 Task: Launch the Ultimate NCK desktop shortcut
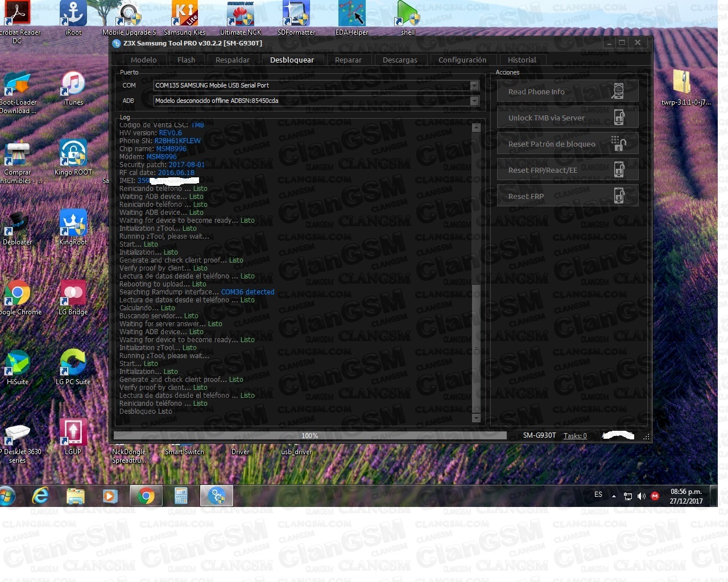[241, 18]
